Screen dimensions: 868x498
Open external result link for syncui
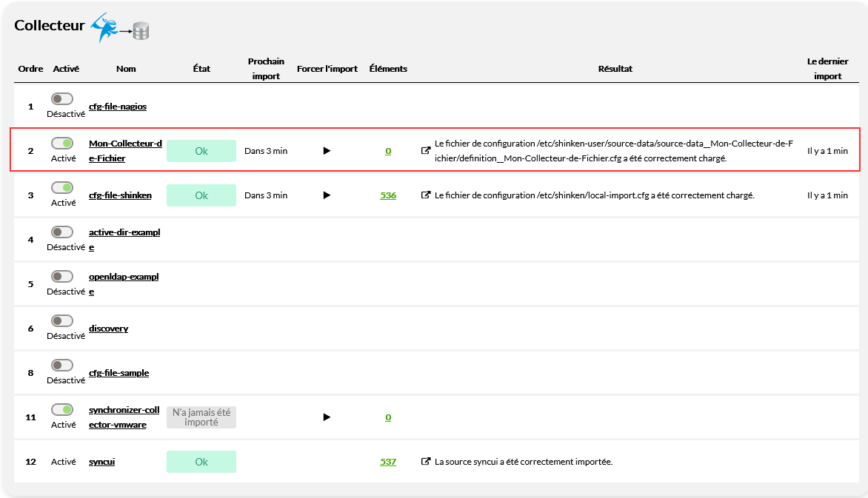tap(426, 462)
